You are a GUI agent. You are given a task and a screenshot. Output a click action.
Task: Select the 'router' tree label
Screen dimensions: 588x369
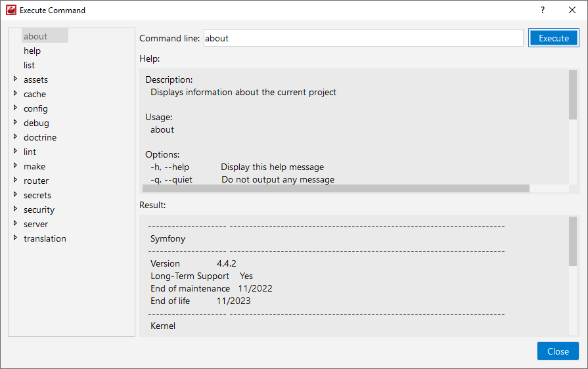[36, 181]
